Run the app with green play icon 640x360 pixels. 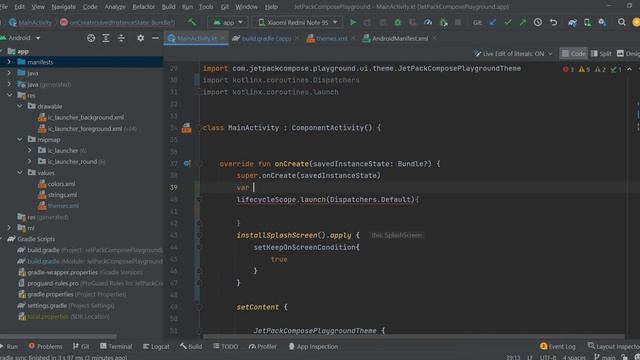[x=353, y=22]
